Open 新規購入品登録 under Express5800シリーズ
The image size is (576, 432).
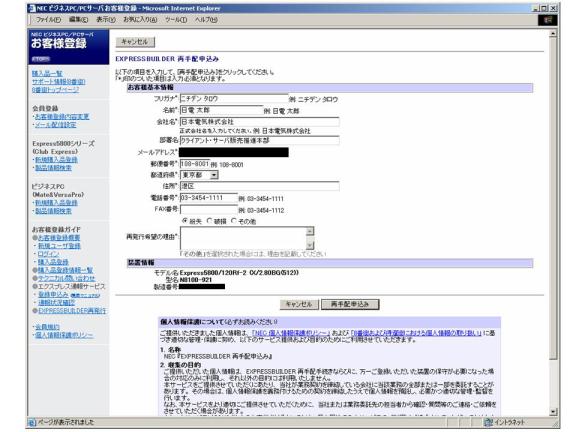tap(56, 159)
